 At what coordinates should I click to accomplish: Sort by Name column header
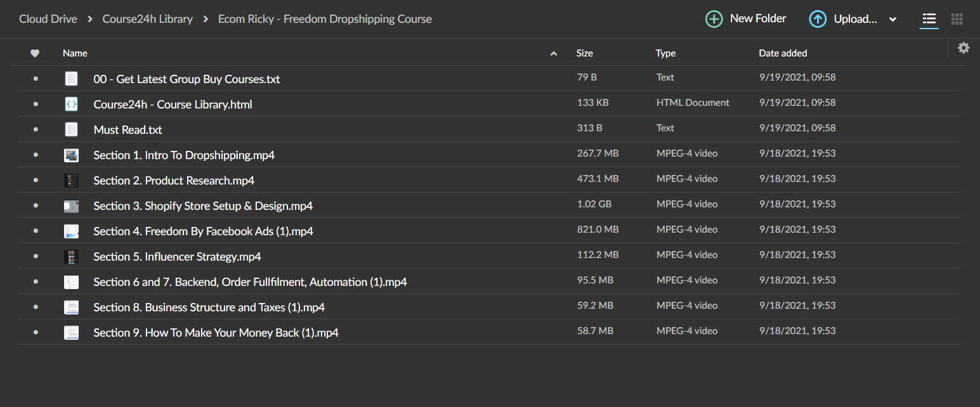tap(75, 53)
